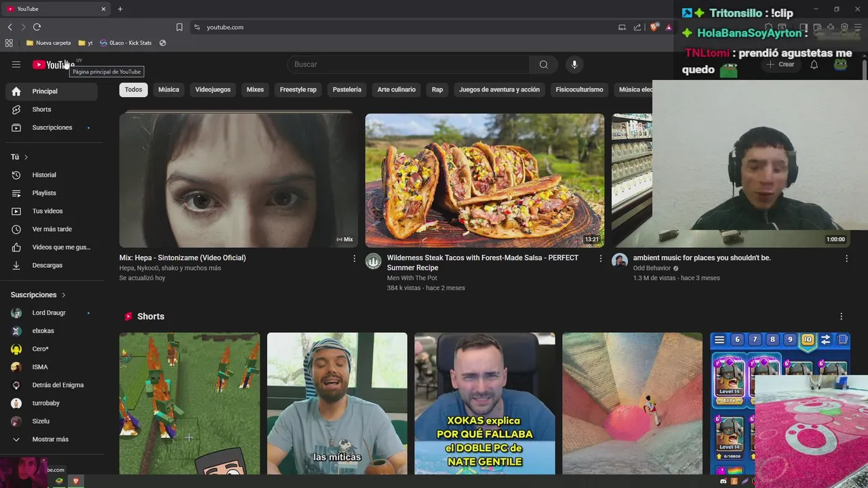Image resolution: width=868 pixels, height=488 pixels.
Task: Open the share icon in address bar
Action: pos(637,27)
